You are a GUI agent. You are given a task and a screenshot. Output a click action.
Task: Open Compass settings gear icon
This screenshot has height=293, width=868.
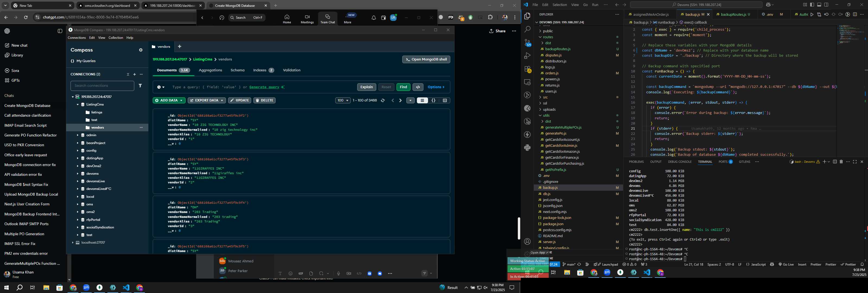(141, 50)
